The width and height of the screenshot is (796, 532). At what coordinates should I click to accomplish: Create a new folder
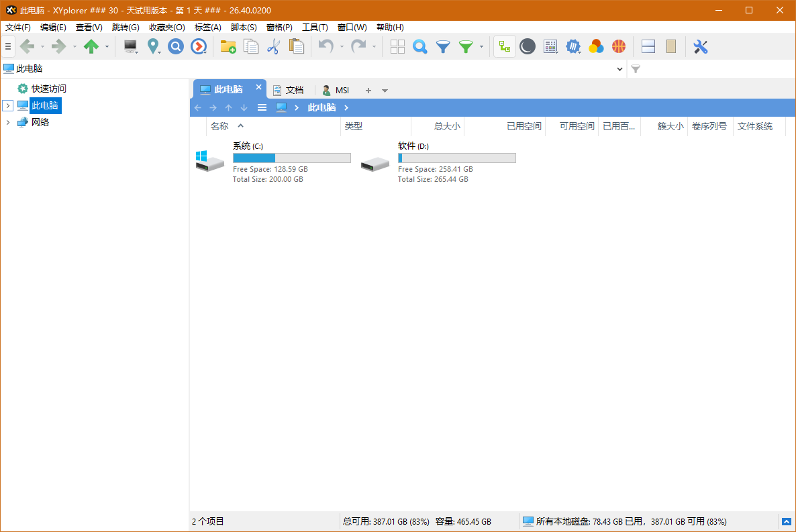(x=228, y=47)
